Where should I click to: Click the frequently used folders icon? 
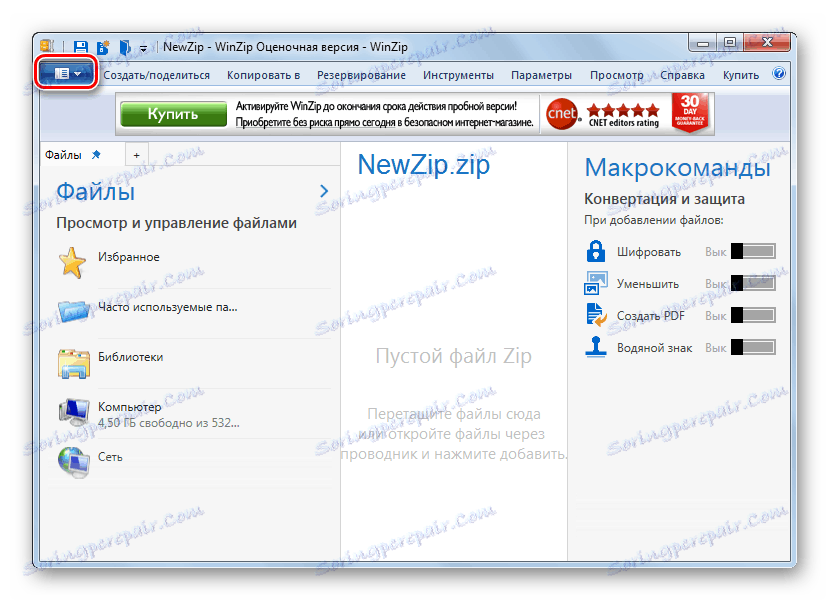click(74, 311)
